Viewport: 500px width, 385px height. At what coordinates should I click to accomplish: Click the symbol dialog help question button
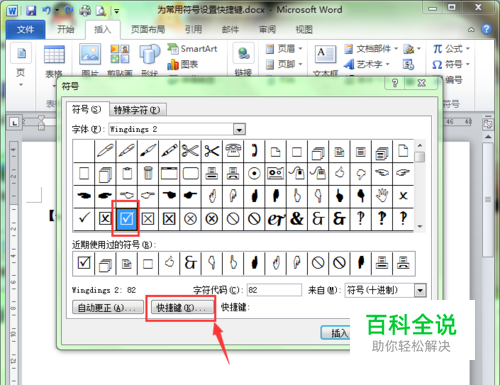pos(395,83)
